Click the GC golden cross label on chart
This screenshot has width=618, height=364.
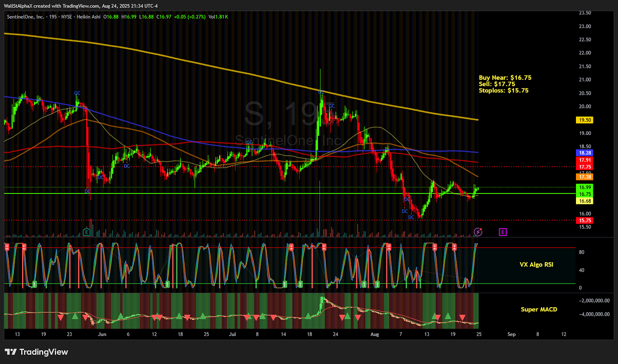pos(77,93)
